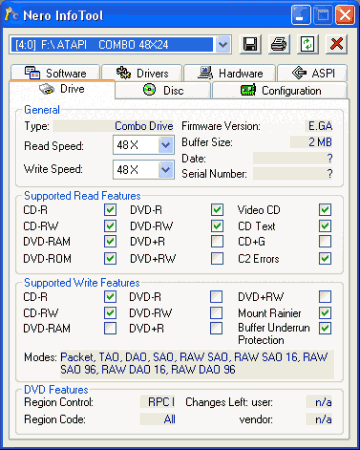
Task: Open the Read Speed dropdown
Action: click(166, 145)
